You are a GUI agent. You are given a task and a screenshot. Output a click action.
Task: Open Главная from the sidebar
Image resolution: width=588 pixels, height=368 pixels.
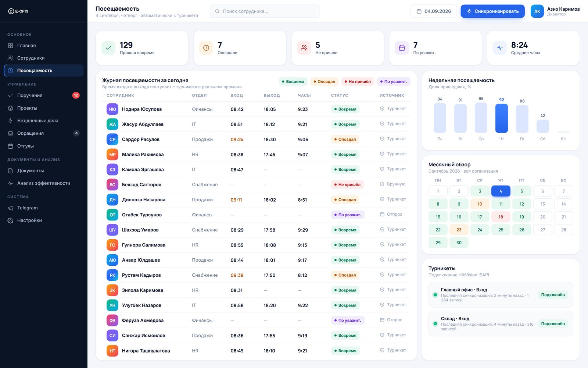click(43, 46)
